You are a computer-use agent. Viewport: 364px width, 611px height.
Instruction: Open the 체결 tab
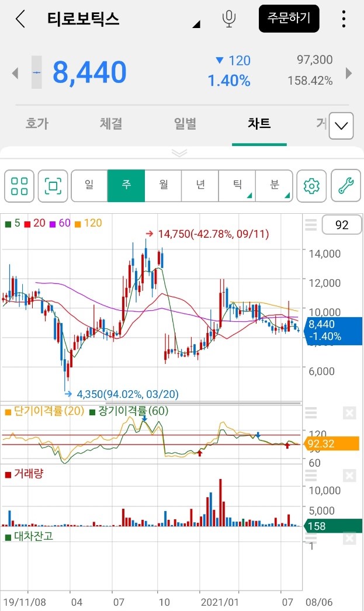(111, 123)
